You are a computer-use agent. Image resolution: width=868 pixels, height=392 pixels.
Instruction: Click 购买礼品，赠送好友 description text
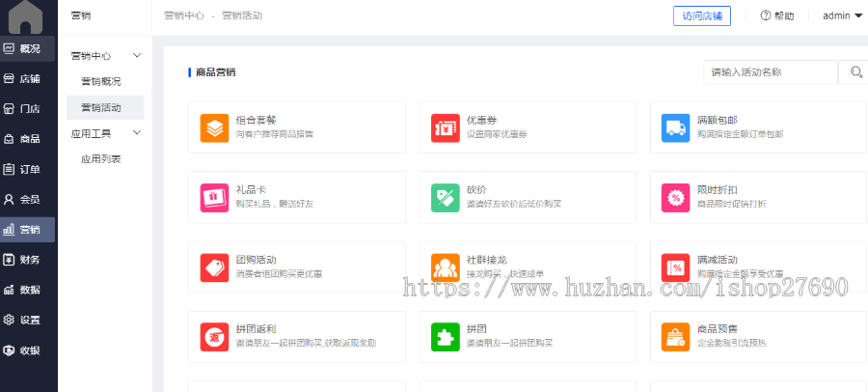[275, 204]
